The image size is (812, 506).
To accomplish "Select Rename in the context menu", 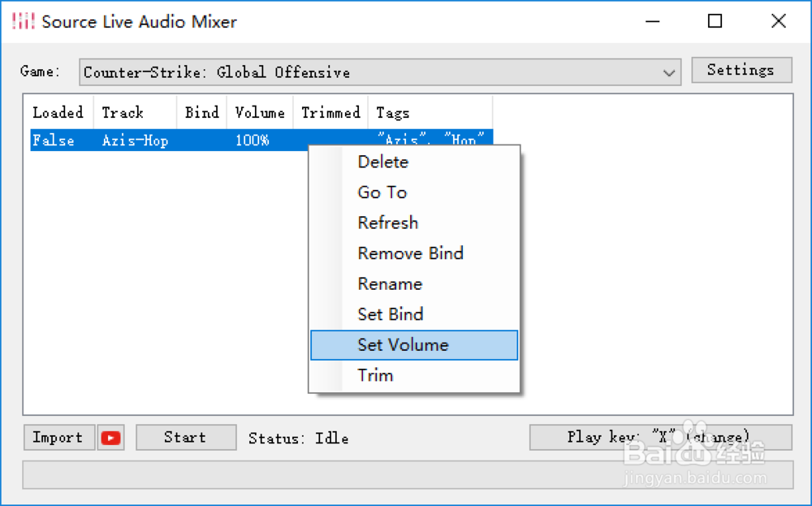I will point(390,284).
